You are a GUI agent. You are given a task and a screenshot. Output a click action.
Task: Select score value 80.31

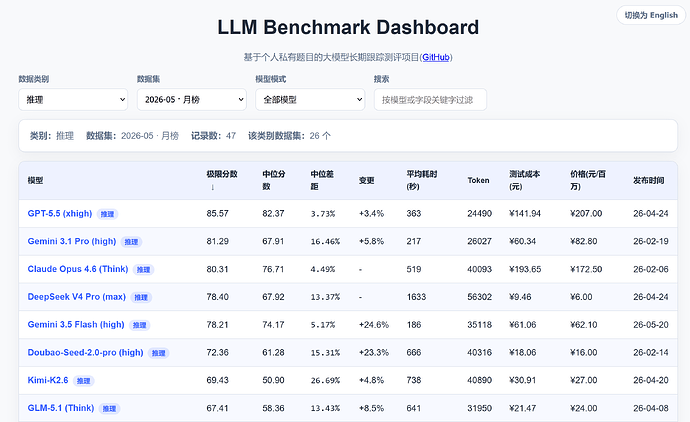click(x=217, y=269)
